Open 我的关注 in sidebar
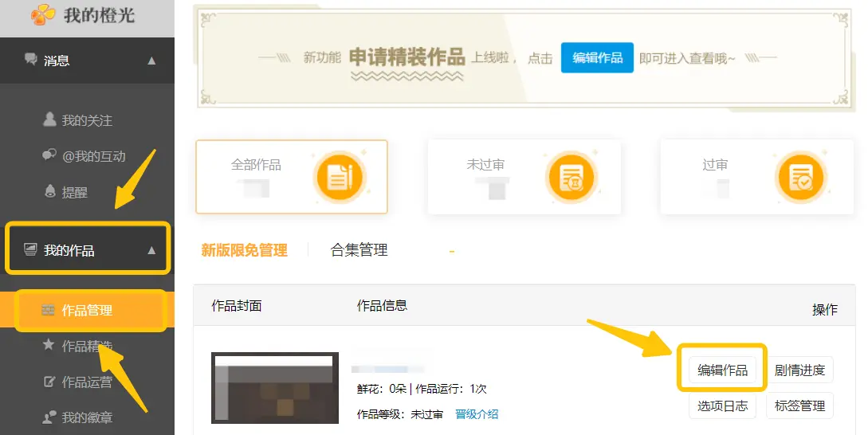The image size is (868, 435). tap(87, 120)
